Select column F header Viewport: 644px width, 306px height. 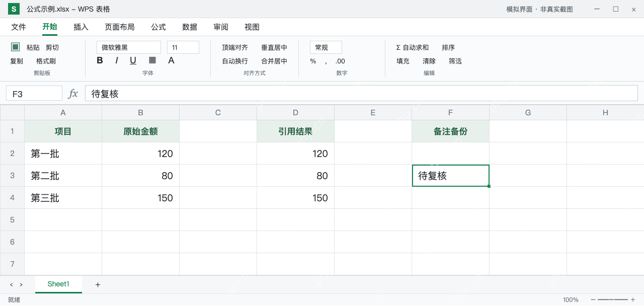tap(451, 113)
